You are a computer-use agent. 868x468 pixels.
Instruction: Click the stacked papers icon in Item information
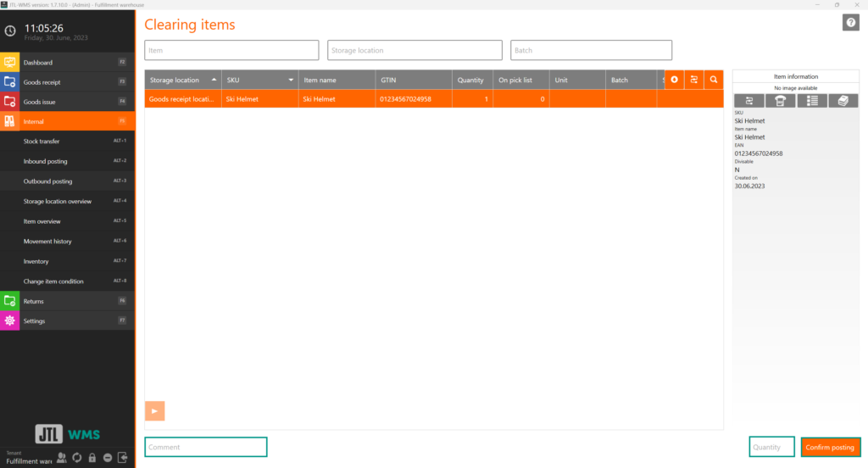pos(842,101)
